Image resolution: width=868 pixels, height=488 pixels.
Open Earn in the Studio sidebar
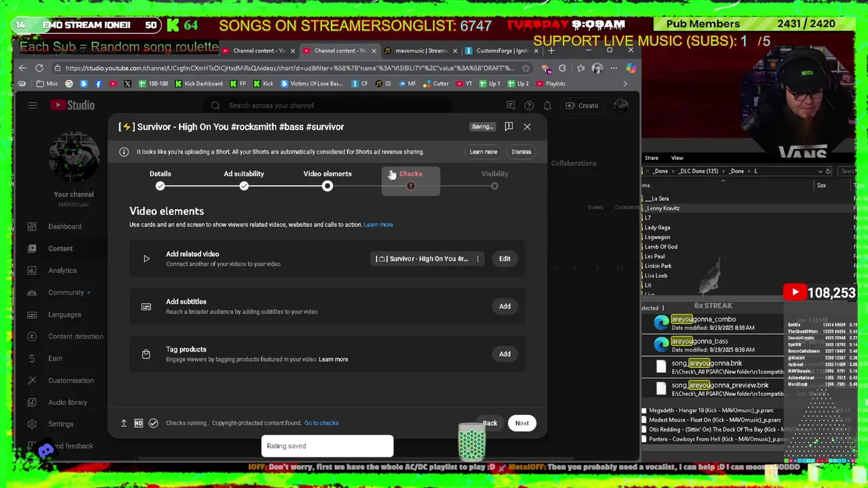(55, 359)
